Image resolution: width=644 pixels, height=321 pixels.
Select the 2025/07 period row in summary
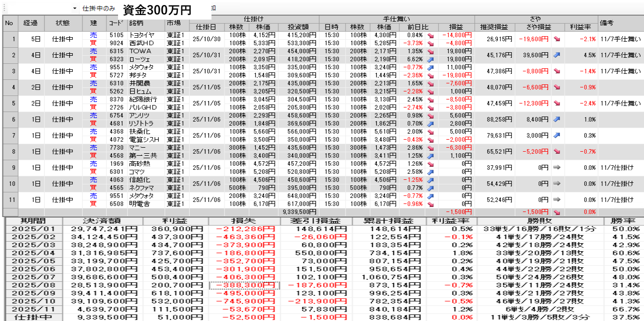(33, 277)
